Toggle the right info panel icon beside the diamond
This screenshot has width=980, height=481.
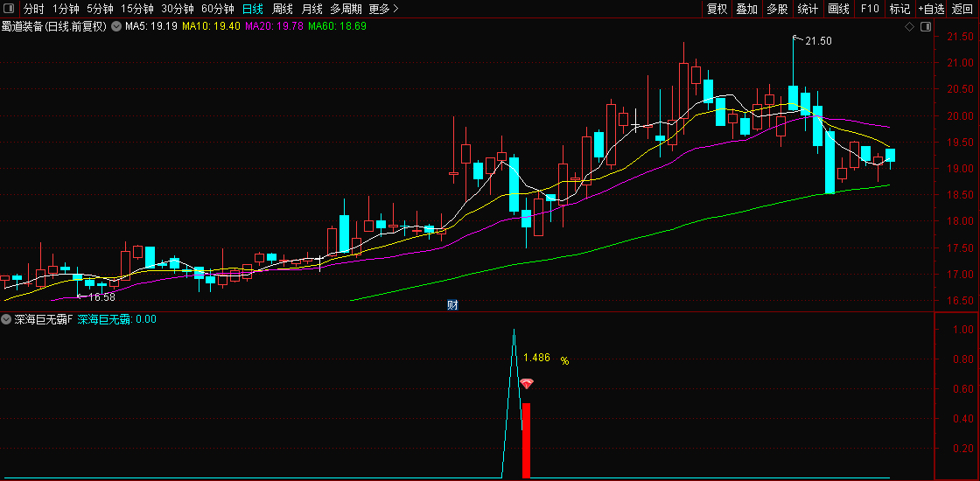click(x=926, y=27)
